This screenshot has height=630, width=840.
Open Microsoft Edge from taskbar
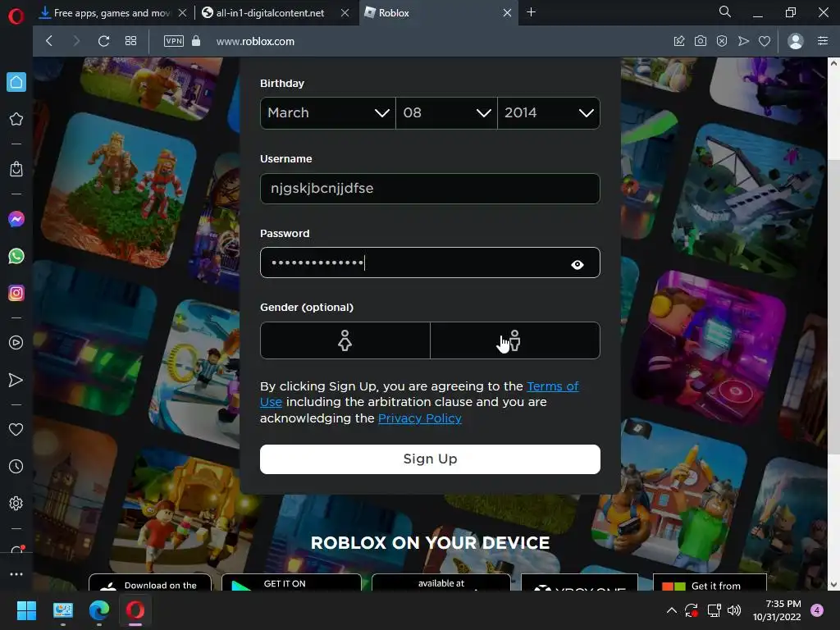[x=99, y=610]
